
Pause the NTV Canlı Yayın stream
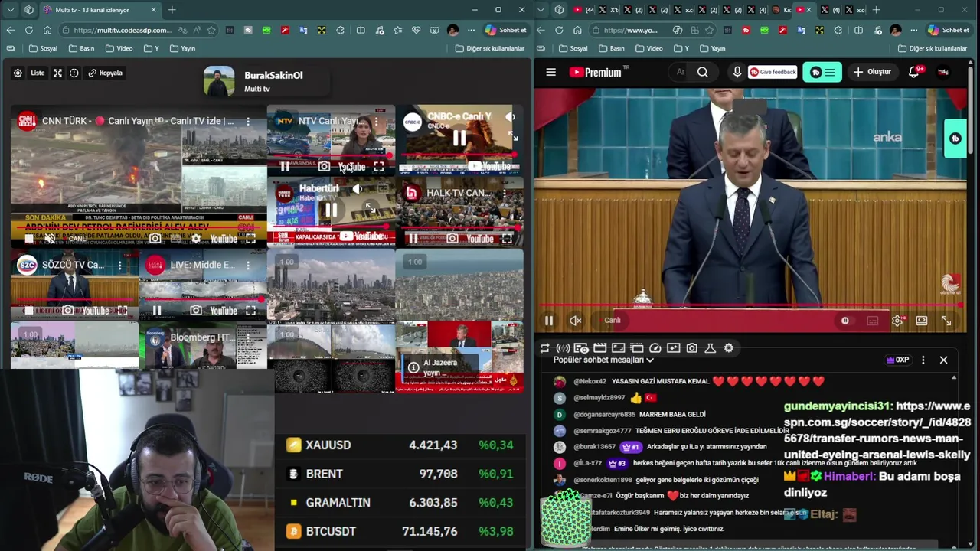pyautogui.click(x=285, y=166)
